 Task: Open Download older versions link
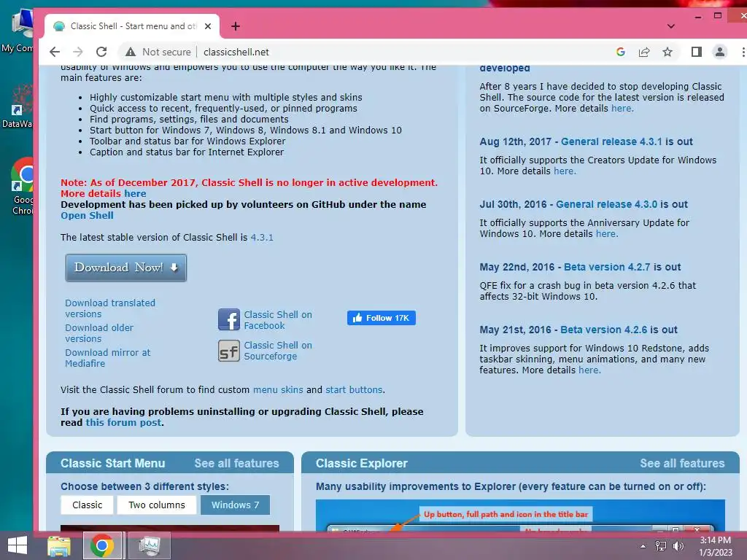coord(99,332)
